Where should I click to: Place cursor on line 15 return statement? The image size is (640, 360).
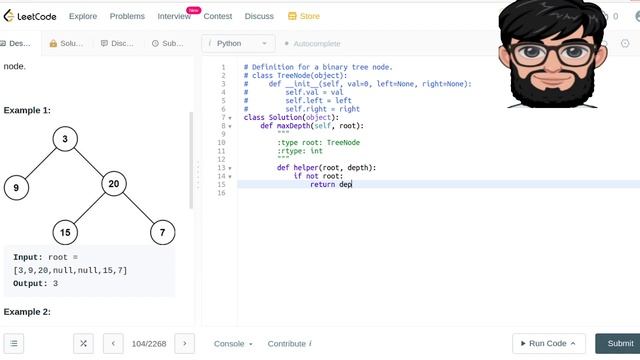(x=331, y=184)
